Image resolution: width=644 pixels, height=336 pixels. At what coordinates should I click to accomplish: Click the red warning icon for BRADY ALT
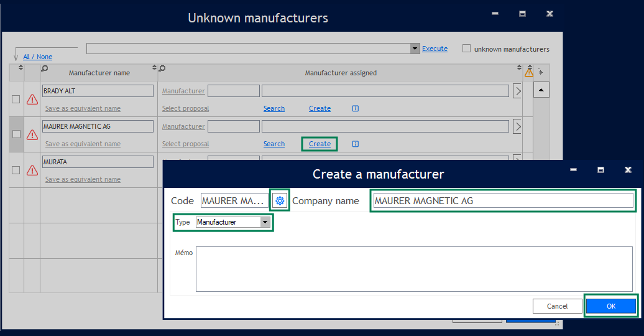[32, 100]
